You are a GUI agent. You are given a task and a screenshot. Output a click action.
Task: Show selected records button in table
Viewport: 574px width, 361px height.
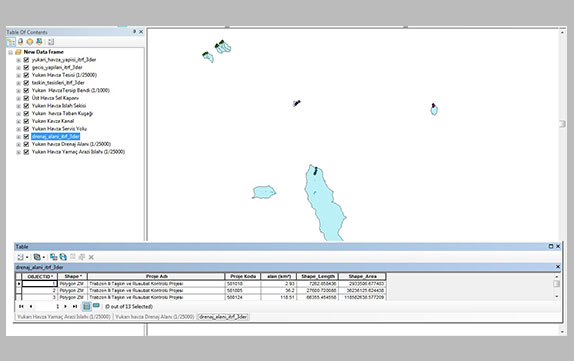[96, 306]
